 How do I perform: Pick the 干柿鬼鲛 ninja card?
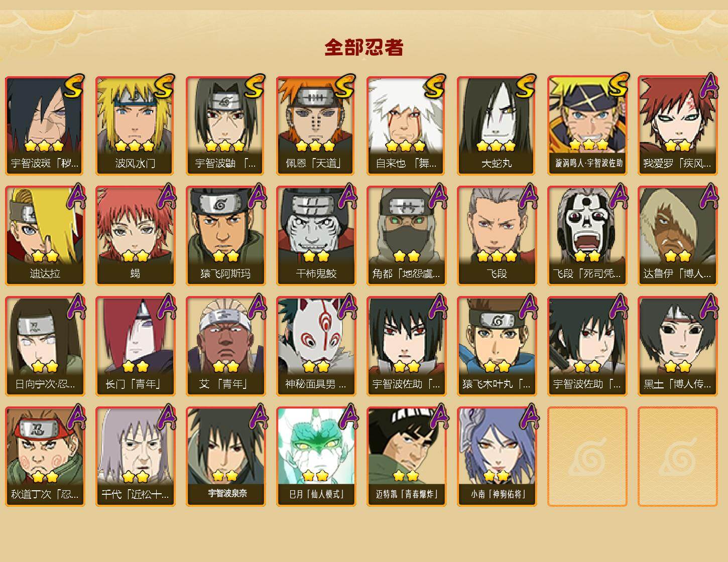pos(316,236)
